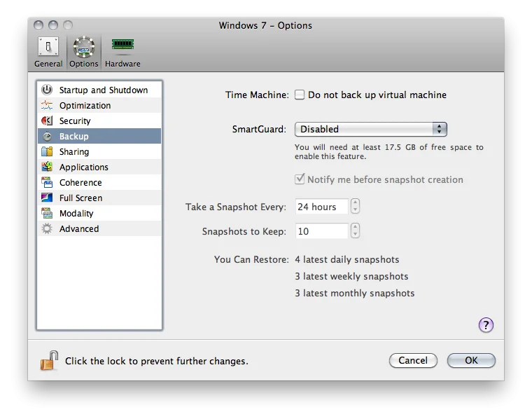Image resolution: width=532 pixels, height=419 pixels.
Task: Click the Options tab label
Action: tap(84, 64)
